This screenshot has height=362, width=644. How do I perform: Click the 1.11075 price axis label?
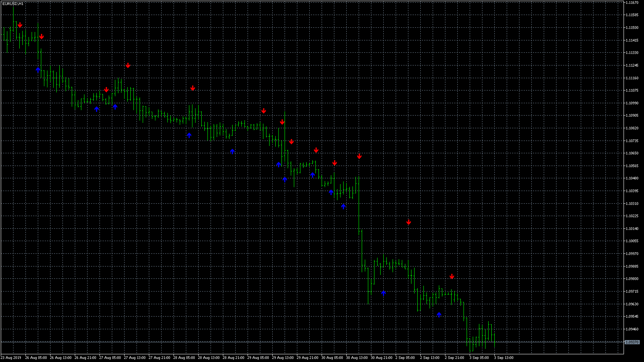click(x=632, y=90)
